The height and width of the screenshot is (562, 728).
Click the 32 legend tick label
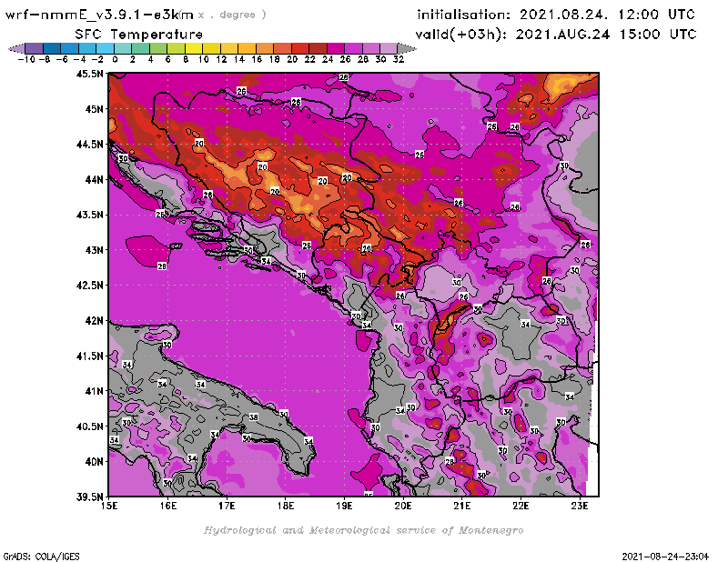click(x=399, y=59)
